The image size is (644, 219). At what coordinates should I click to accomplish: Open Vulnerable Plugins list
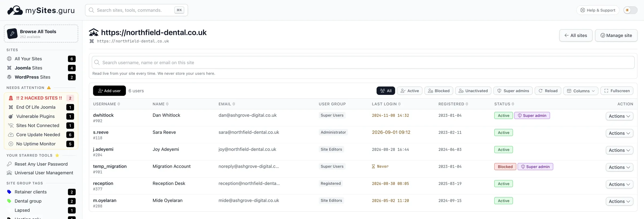pos(41,116)
